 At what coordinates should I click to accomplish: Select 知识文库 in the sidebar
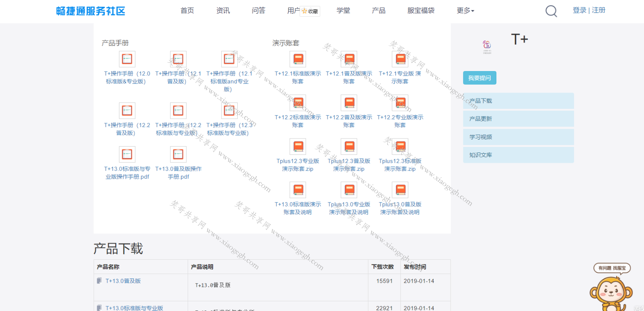click(518, 155)
